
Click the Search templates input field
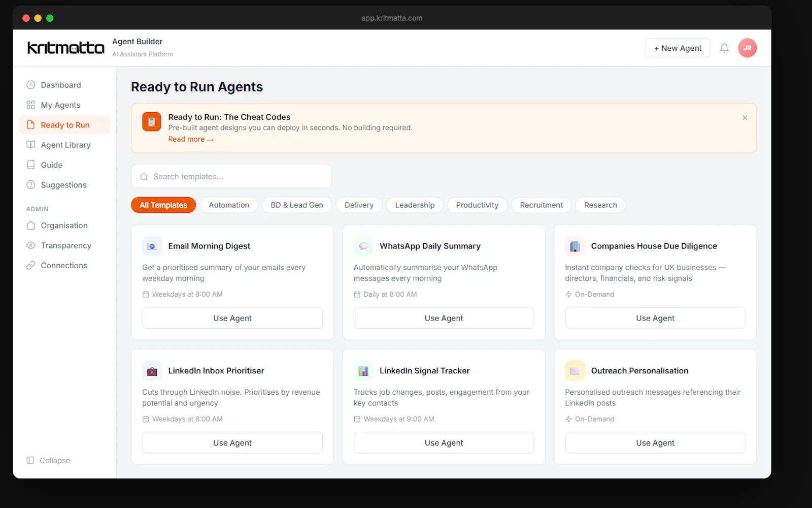click(231, 177)
